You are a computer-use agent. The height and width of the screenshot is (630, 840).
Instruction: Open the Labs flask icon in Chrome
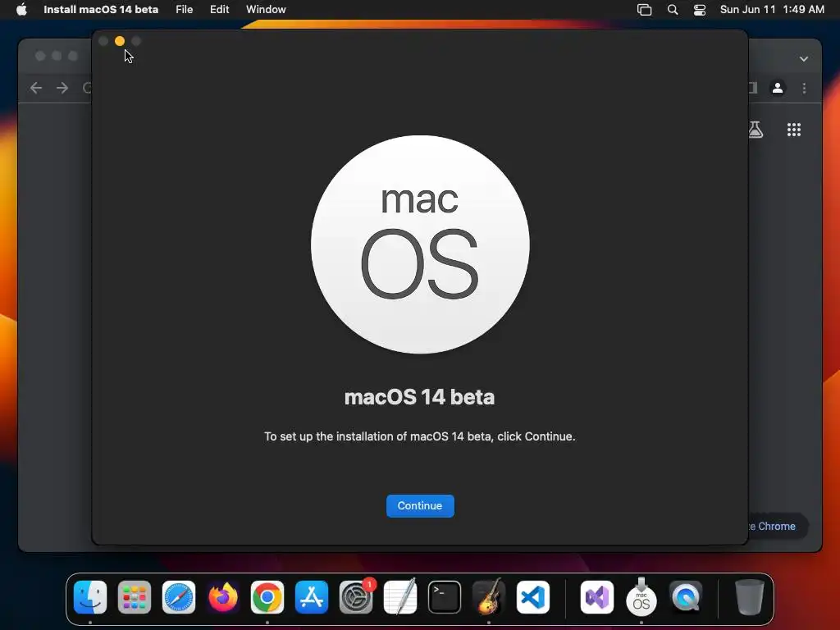point(756,130)
